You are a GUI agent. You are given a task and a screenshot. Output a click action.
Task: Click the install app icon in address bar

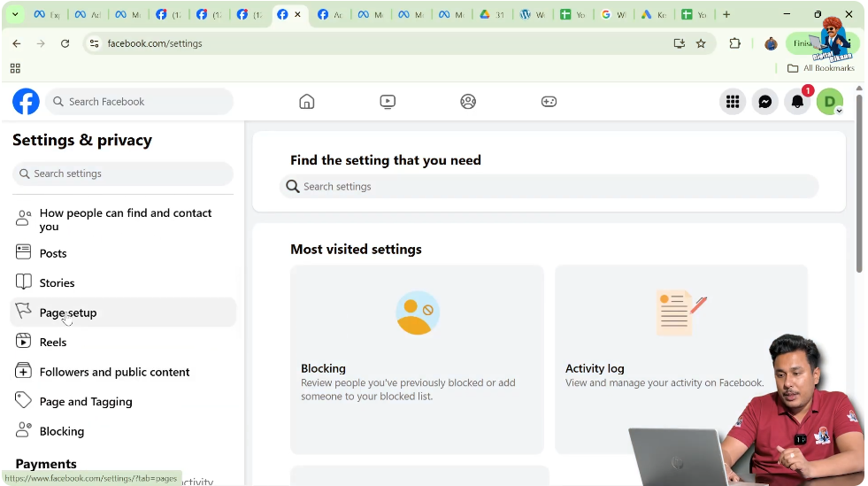[x=680, y=43]
